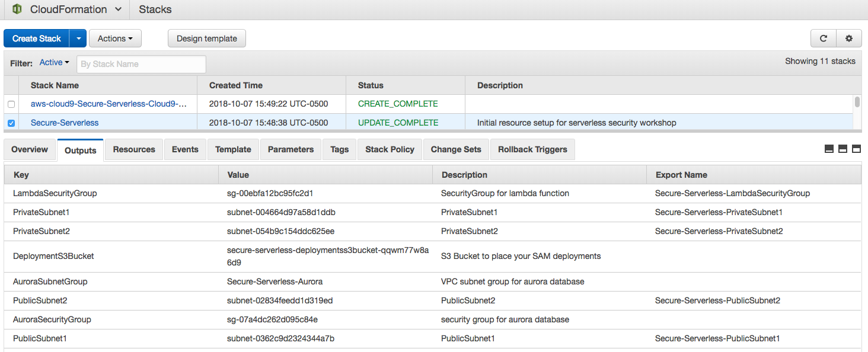
Task: Click 'S3 Bucket to place your SAM deployments'
Action: tap(521, 256)
